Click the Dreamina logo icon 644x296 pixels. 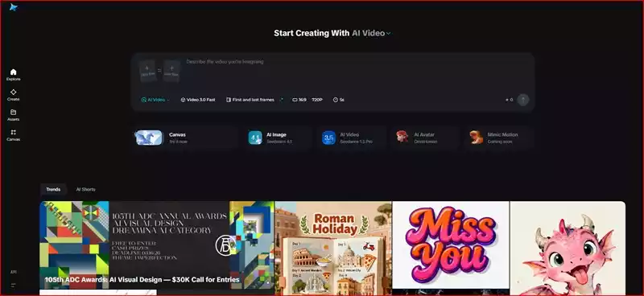(14, 7)
